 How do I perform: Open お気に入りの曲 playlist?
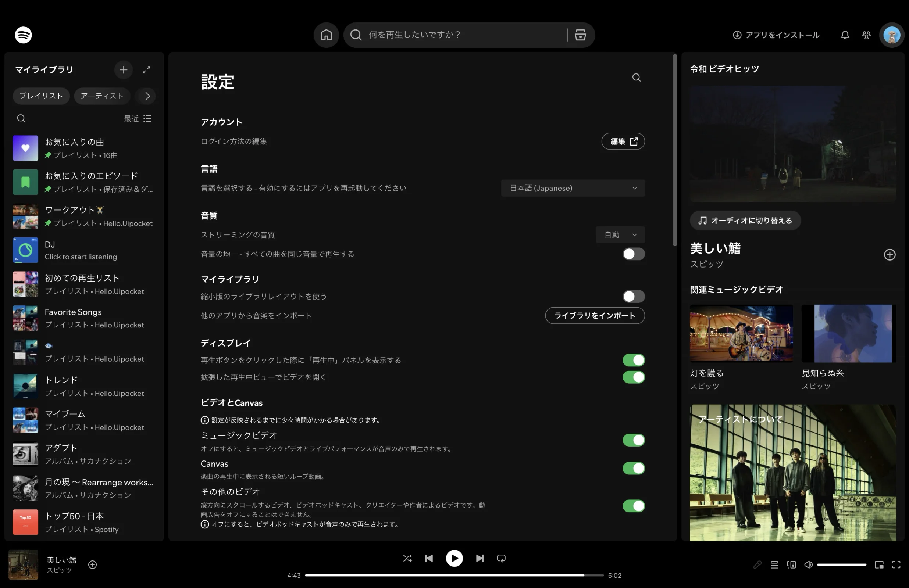84,148
